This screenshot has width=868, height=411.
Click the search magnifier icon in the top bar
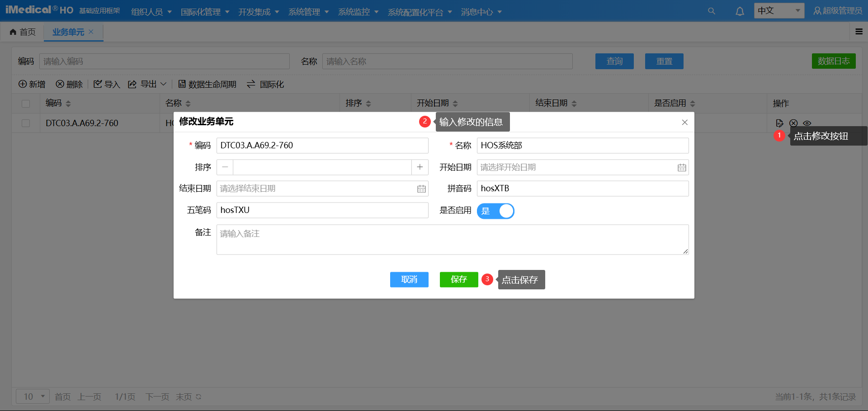[712, 11]
